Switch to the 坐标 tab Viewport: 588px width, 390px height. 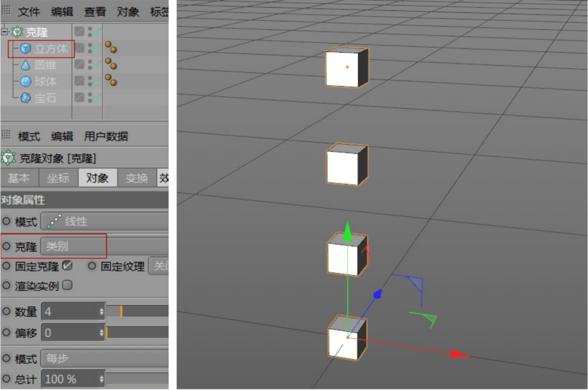pos(58,178)
